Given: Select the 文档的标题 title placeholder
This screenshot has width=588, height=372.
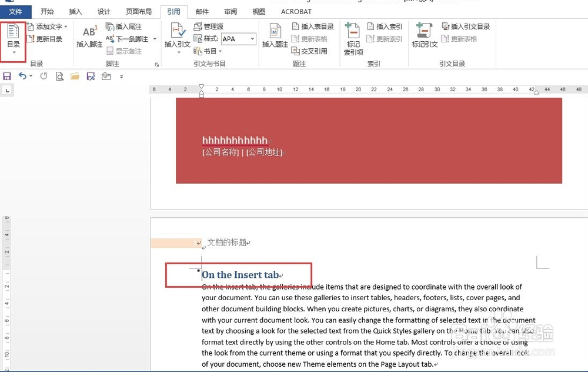Looking at the screenshot, I should coord(226,241).
